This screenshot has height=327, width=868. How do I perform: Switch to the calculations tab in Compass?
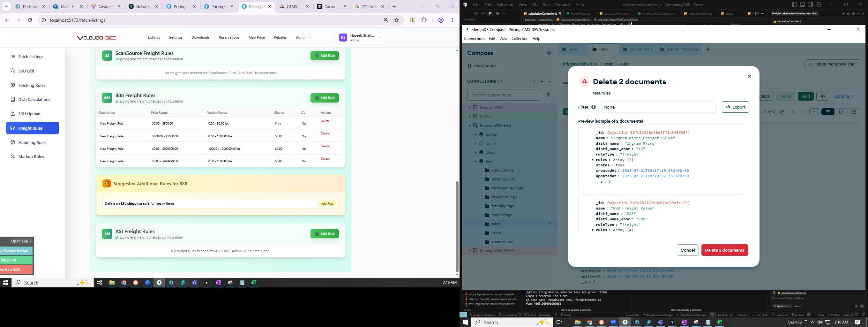[x=638, y=49]
